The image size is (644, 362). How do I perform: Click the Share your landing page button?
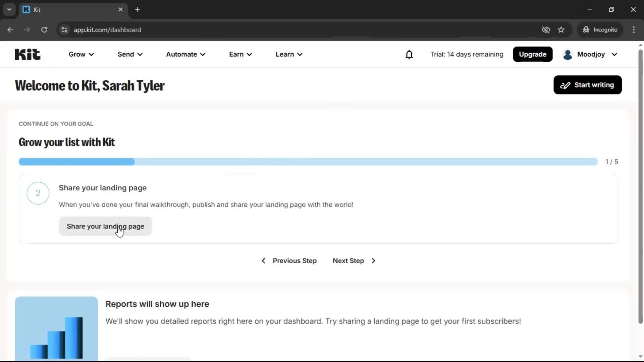(105, 226)
